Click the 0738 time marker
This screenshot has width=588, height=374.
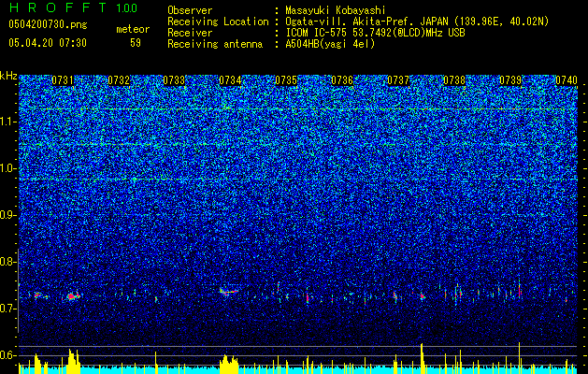coord(454,80)
